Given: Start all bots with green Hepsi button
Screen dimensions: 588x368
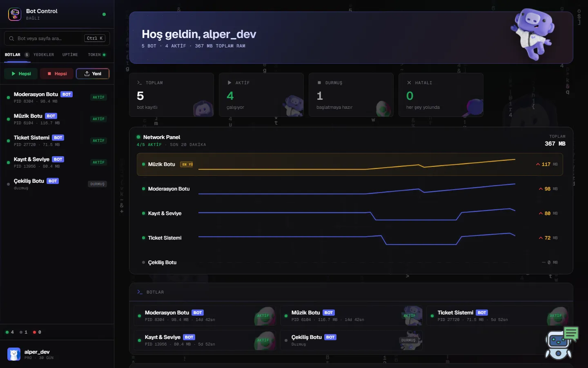Looking at the screenshot, I should click(21, 74).
